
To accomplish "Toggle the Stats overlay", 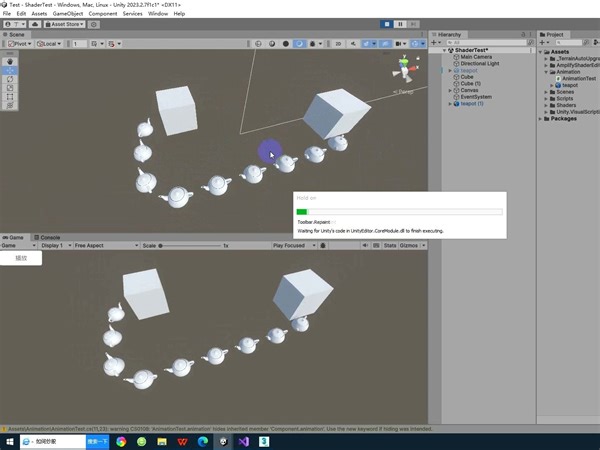I will coord(390,246).
